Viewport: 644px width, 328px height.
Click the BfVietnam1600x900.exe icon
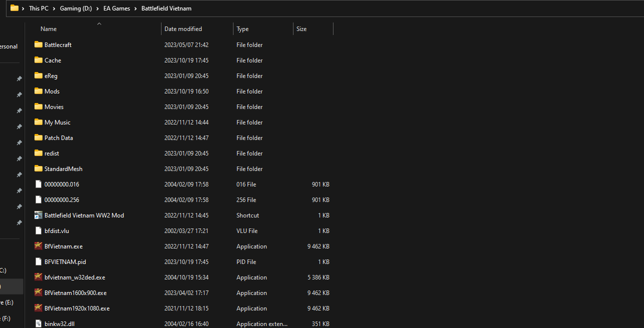(38, 292)
